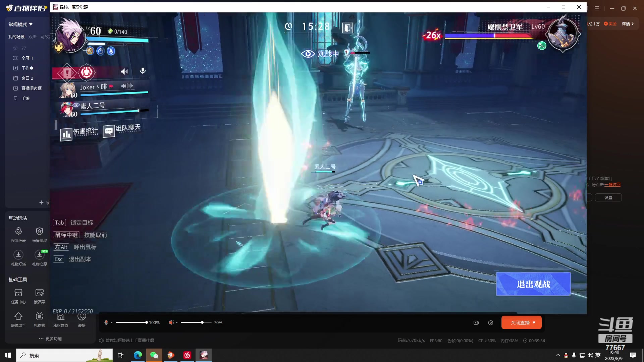The width and height of the screenshot is (644, 362).
Task: Open stream settings hexagon icon
Action: (x=491, y=323)
